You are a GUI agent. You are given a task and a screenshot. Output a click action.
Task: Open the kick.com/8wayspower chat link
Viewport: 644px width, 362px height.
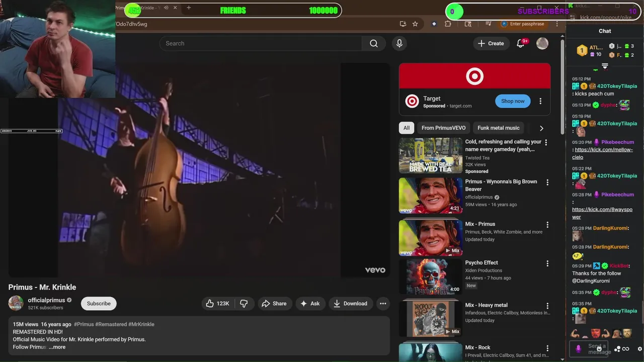coord(602,213)
